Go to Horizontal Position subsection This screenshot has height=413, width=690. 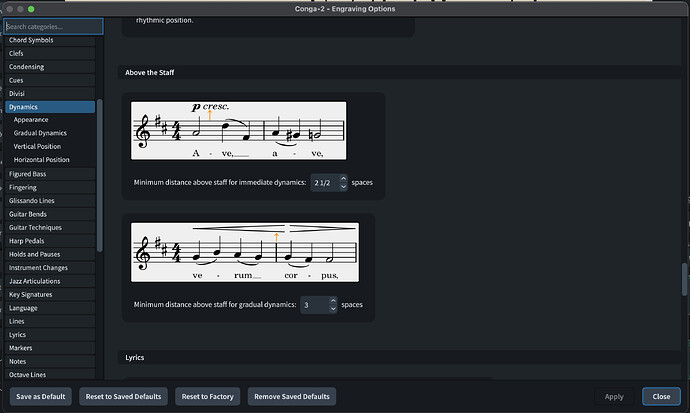[x=41, y=160]
